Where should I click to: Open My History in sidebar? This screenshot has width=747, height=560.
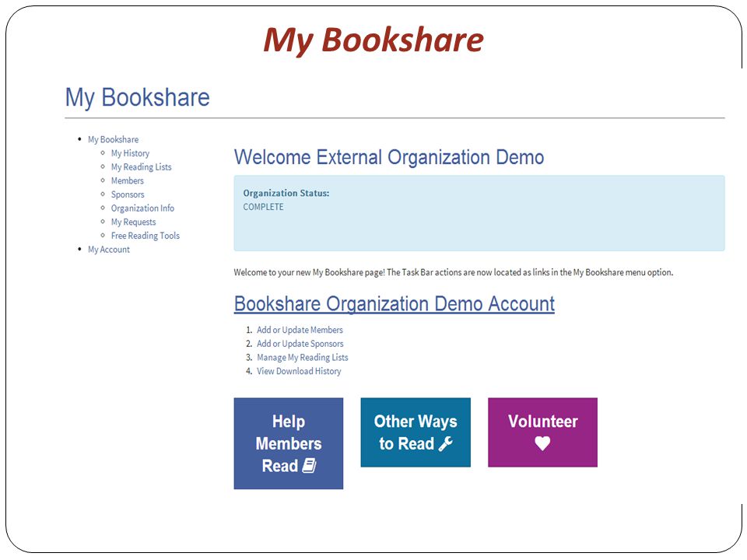pos(130,153)
